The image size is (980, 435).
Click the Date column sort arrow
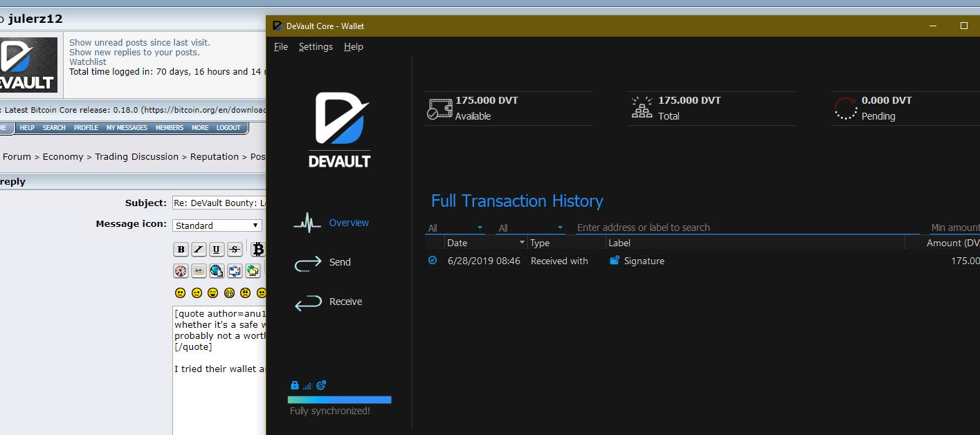coord(522,243)
